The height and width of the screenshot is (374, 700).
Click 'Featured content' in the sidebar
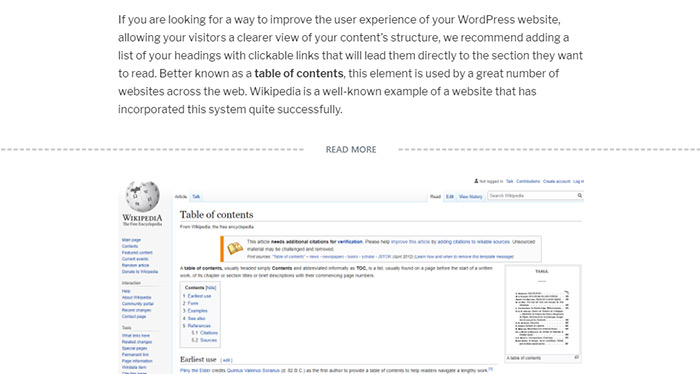137,253
